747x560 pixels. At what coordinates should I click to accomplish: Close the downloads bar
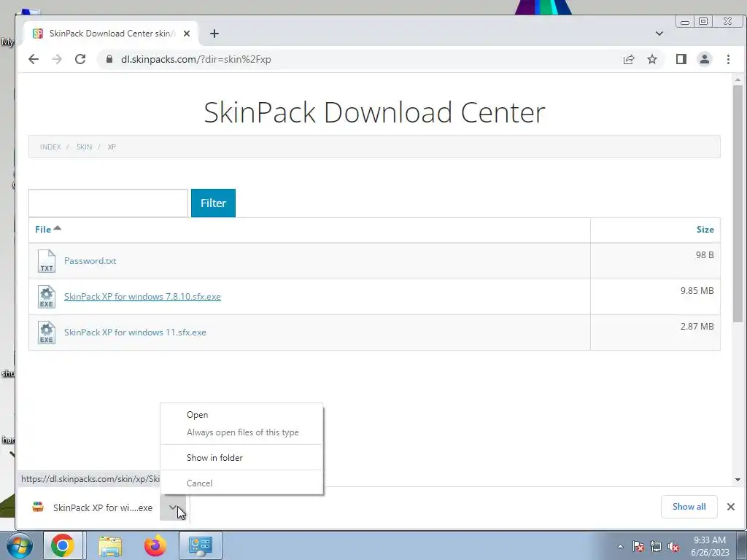731,507
